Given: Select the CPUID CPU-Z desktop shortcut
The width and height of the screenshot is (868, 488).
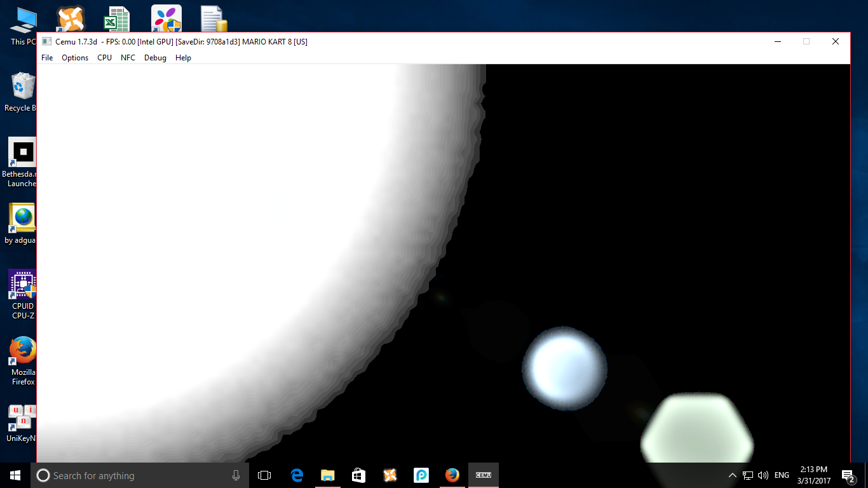Looking at the screenshot, I should 23,294.
